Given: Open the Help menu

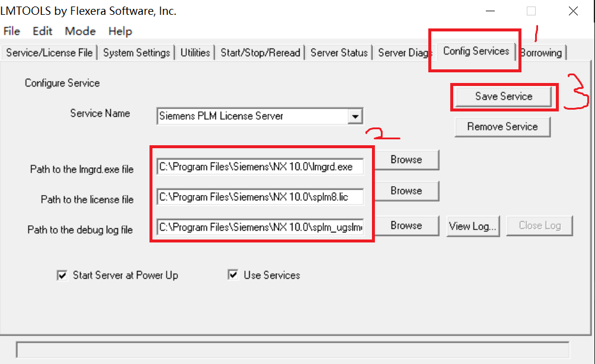Looking at the screenshot, I should click(120, 31).
